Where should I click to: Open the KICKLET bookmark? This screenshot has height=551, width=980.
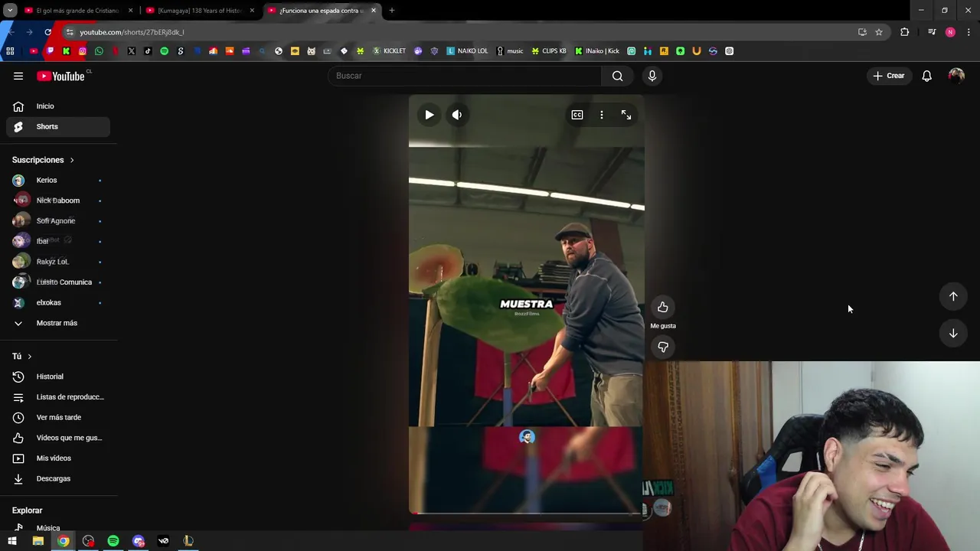tap(389, 51)
